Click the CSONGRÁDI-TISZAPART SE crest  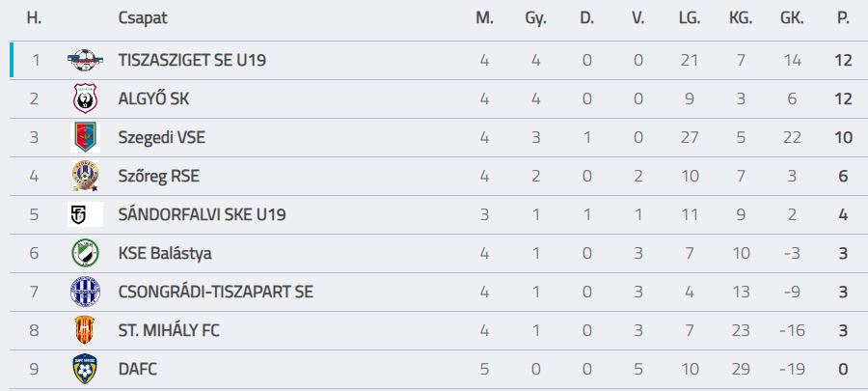(86, 292)
